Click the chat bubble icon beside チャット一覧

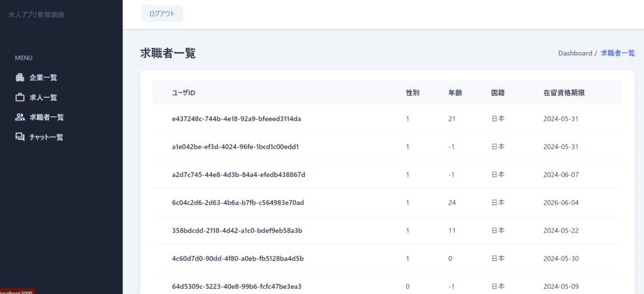19,137
